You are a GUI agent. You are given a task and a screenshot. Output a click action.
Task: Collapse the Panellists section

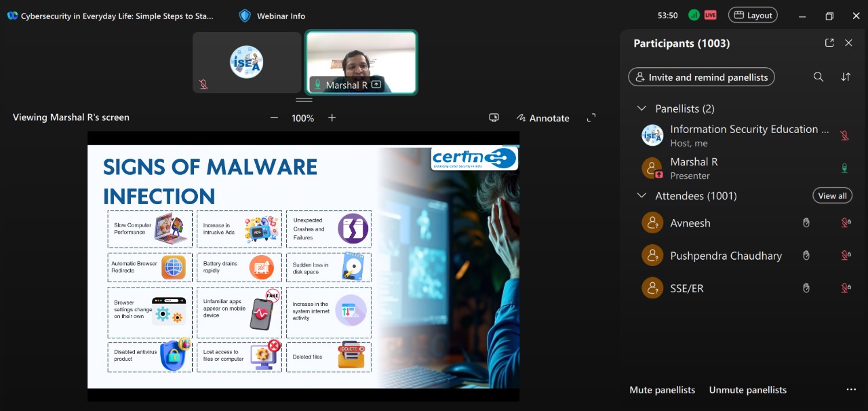(x=642, y=109)
